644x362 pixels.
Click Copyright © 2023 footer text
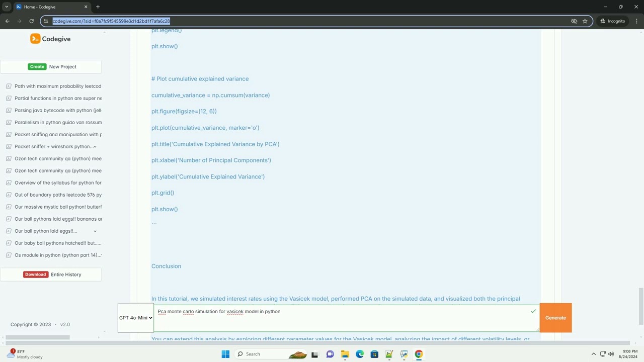point(31,324)
